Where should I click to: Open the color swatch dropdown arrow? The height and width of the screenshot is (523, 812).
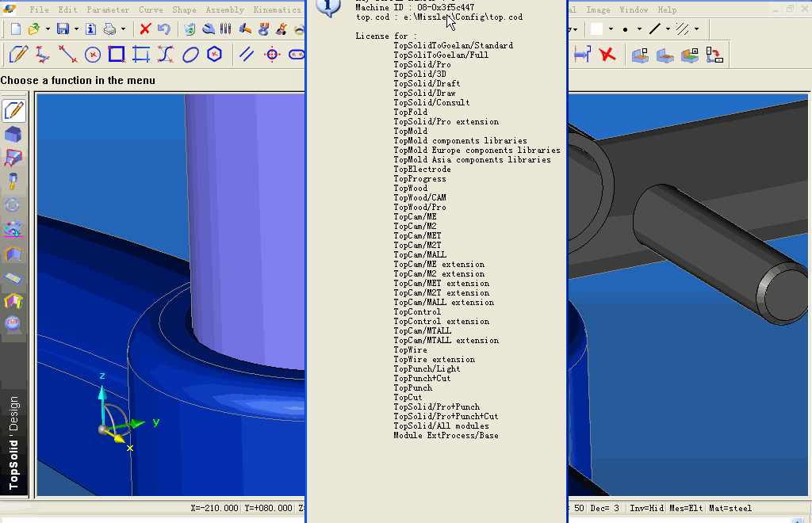point(611,29)
